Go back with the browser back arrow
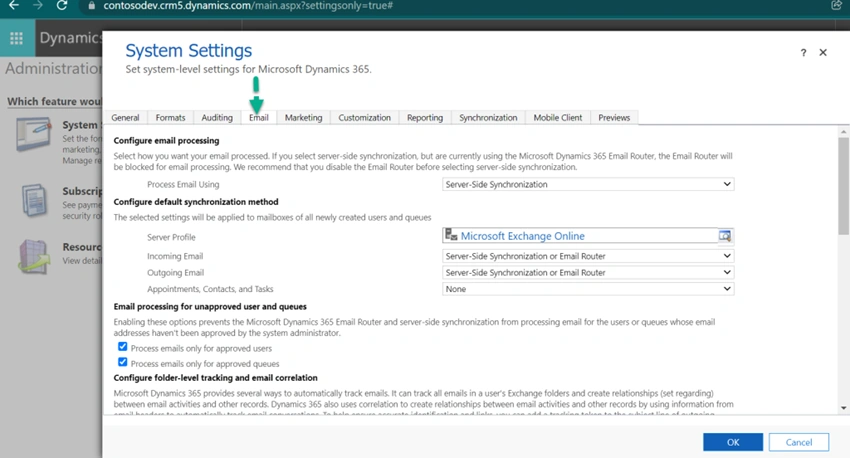850x458 pixels. pyautogui.click(x=14, y=5)
